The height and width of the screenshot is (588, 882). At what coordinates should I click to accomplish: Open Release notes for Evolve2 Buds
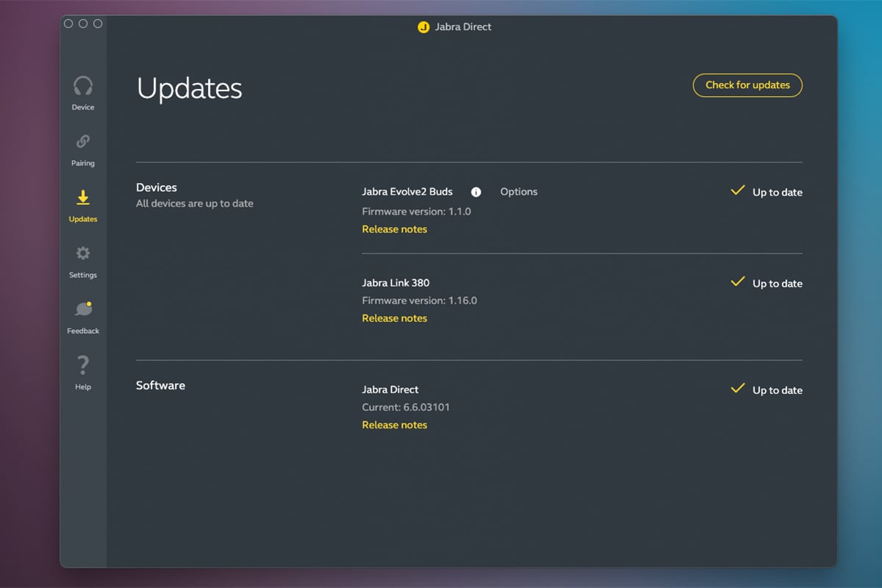[395, 229]
